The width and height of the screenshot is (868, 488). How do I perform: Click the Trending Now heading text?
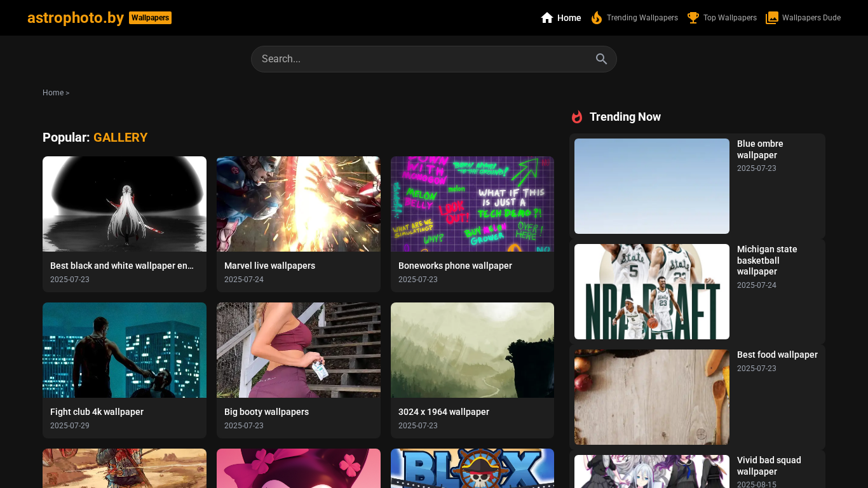(625, 117)
